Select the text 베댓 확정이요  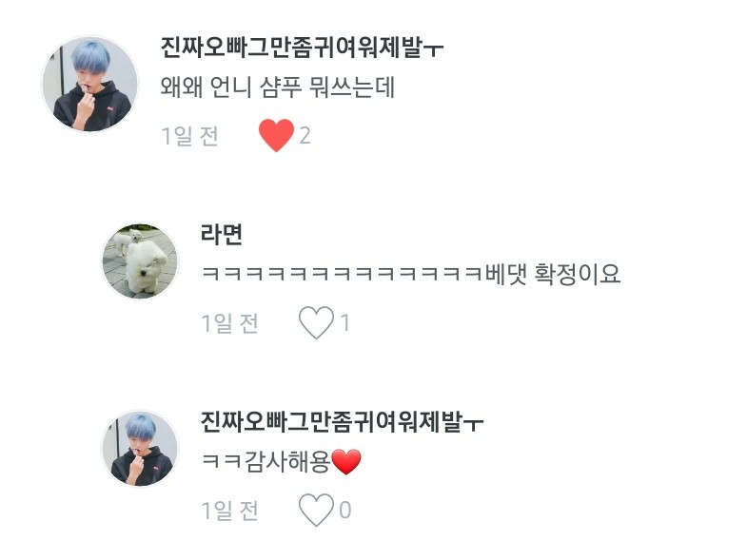coord(553,274)
